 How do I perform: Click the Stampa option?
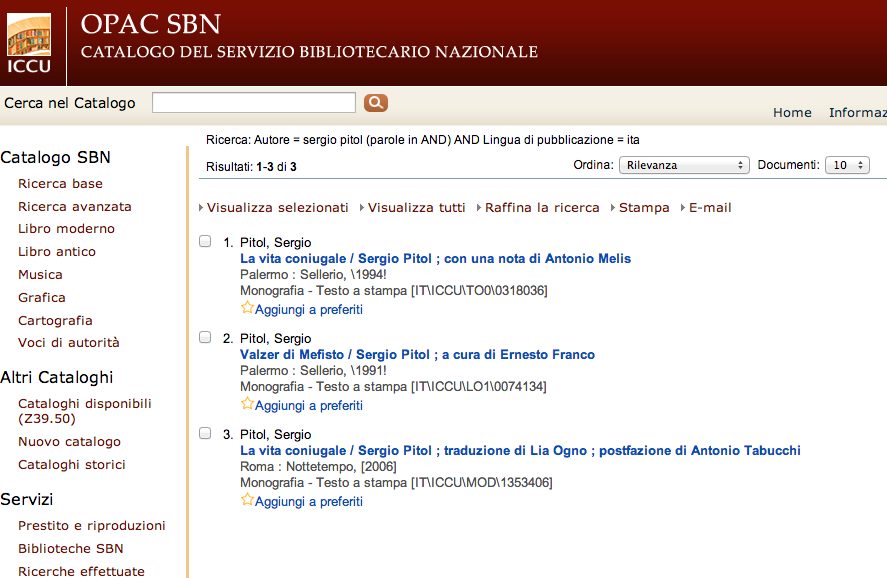[x=644, y=208]
